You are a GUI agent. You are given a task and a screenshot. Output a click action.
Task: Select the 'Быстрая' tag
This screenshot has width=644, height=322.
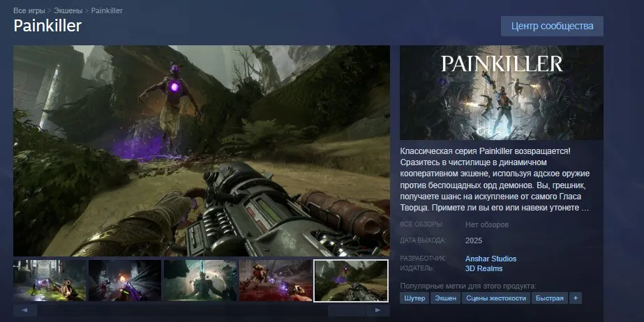coord(550,298)
